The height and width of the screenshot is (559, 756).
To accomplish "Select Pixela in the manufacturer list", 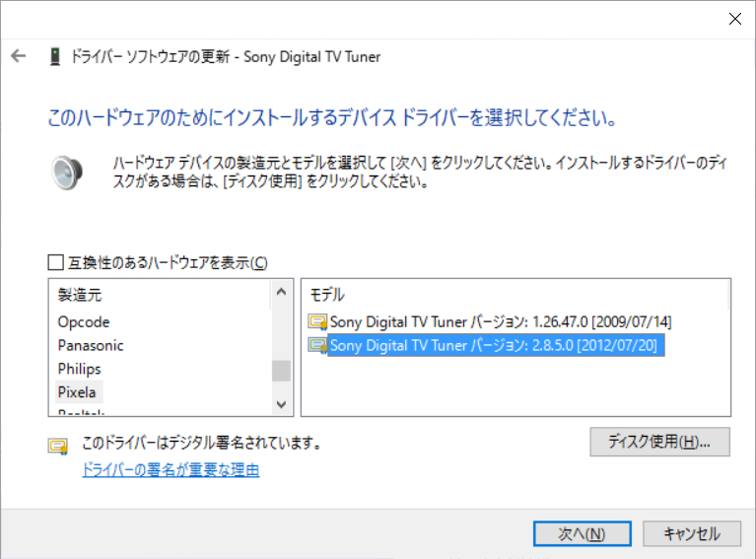I will tap(77, 392).
